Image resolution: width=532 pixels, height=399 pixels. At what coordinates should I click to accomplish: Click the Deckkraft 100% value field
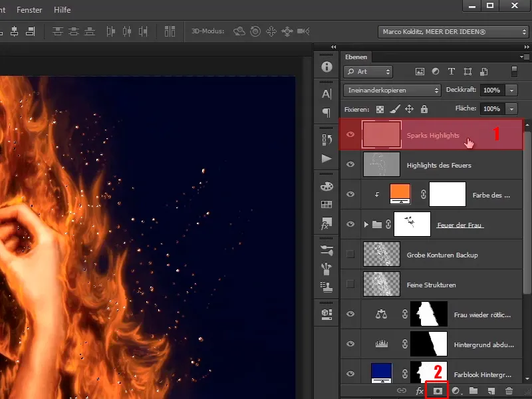click(x=492, y=90)
